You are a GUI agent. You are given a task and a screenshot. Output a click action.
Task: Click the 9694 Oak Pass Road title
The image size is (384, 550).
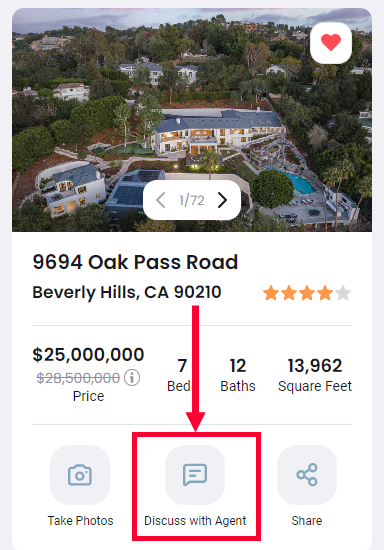pyautogui.click(x=135, y=262)
